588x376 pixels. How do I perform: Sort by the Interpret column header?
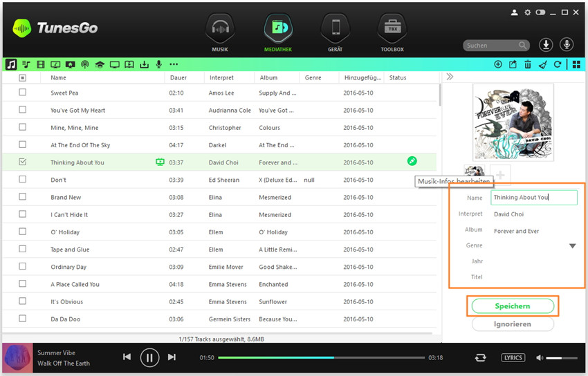pos(221,77)
